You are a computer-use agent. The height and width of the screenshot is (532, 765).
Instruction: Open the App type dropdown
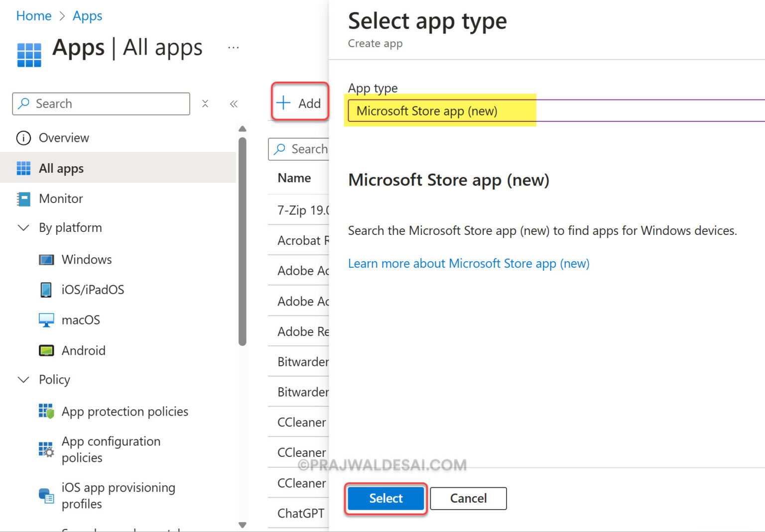556,110
